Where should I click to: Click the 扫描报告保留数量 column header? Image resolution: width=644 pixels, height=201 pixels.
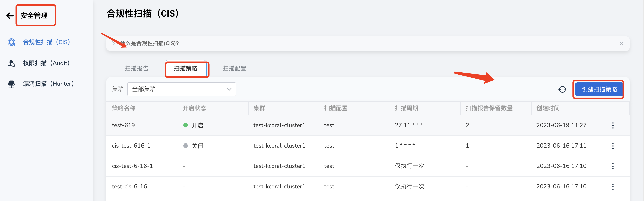point(489,108)
